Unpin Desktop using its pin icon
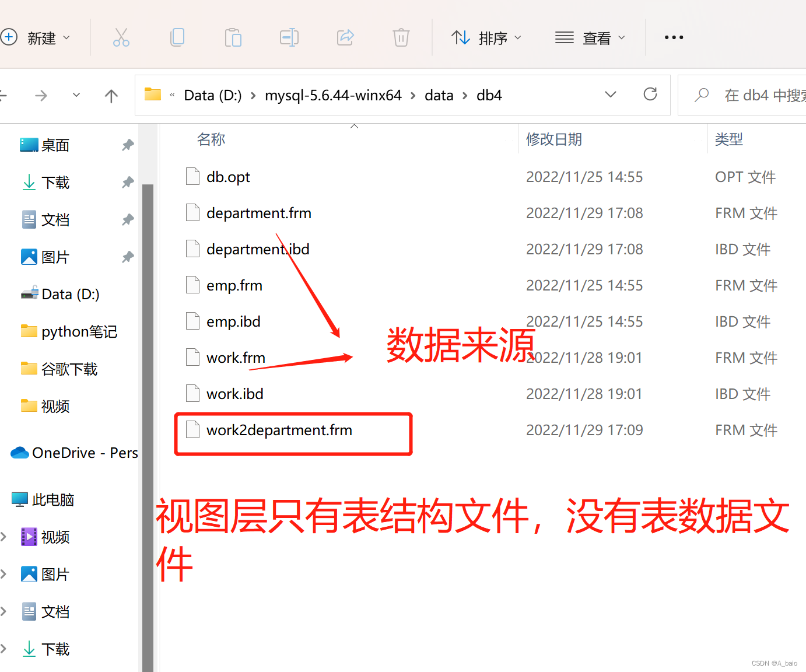This screenshot has width=806, height=672. pyautogui.click(x=128, y=145)
